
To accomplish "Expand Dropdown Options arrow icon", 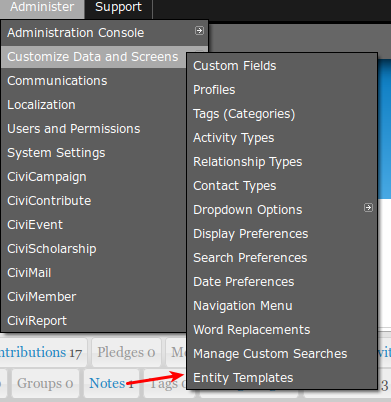I will coord(368,208).
